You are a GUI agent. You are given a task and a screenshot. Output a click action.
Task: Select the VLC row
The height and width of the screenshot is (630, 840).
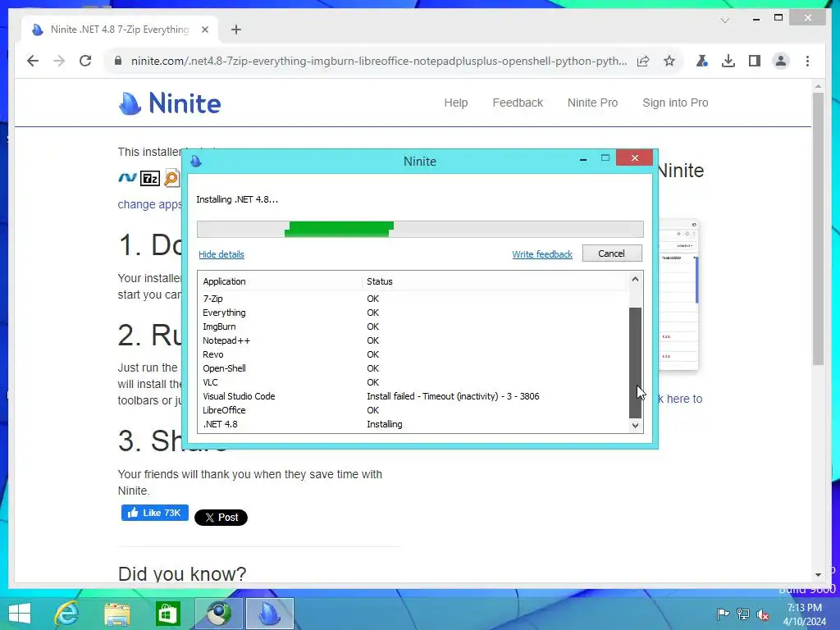pos(413,382)
